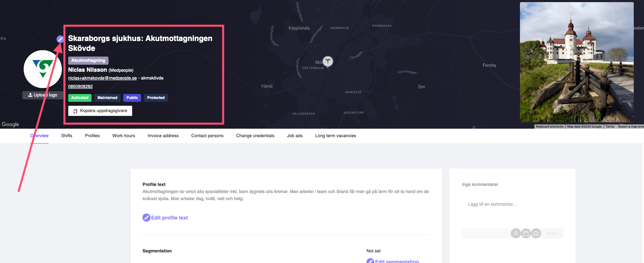Open Long term vacancies tab
The height and width of the screenshot is (263, 644).
coord(336,136)
